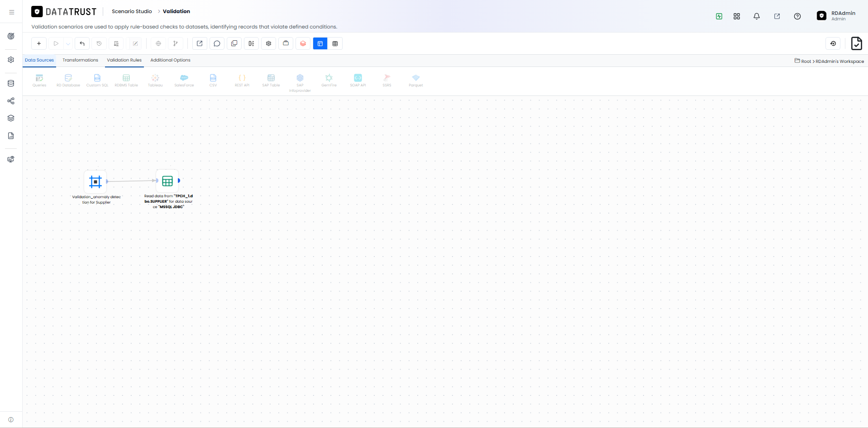Open the notifications bell
This screenshot has height=428, width=868.
757,16
